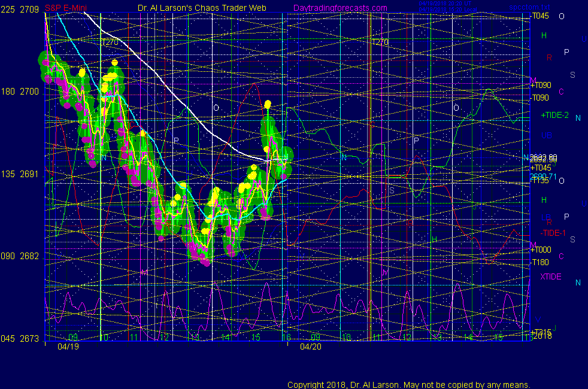
Task: Select the -T045 level label
Action: tap(540, 16)
